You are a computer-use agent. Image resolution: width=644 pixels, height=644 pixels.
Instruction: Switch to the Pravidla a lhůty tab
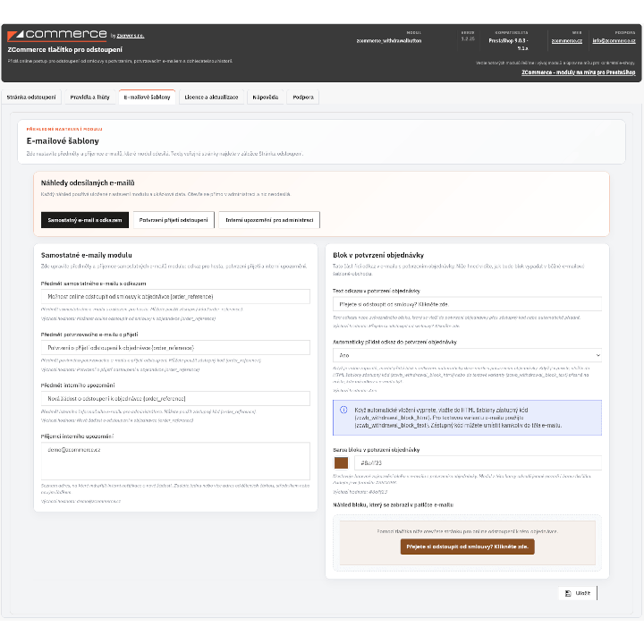tap(90, 97)
